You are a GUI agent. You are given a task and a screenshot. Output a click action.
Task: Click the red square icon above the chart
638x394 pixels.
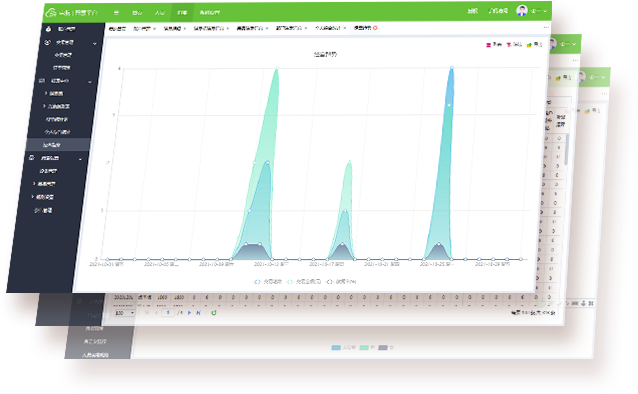(x=488, y=45)
